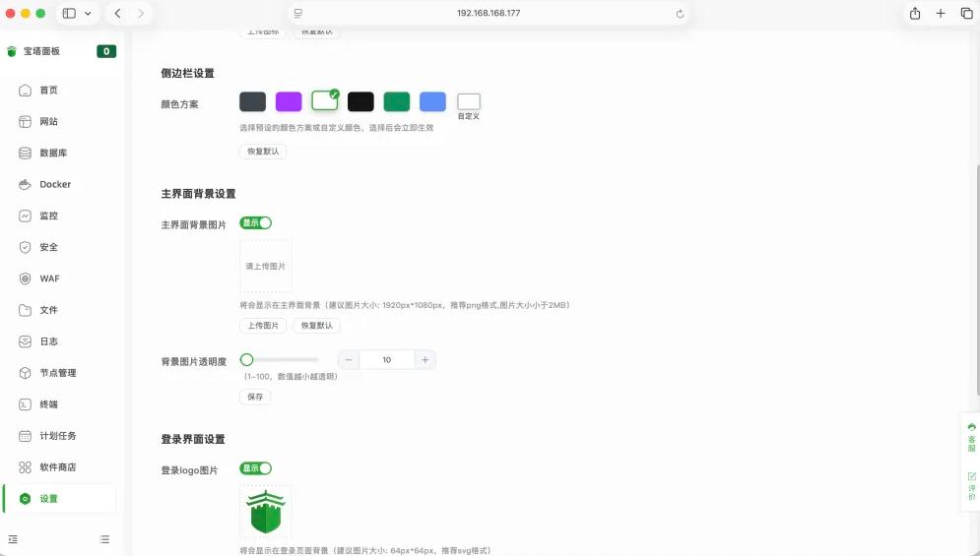Increase transparency with plus button
Image resolution: width=980 pixels, height=556 pixels.
tap(425, 360)
